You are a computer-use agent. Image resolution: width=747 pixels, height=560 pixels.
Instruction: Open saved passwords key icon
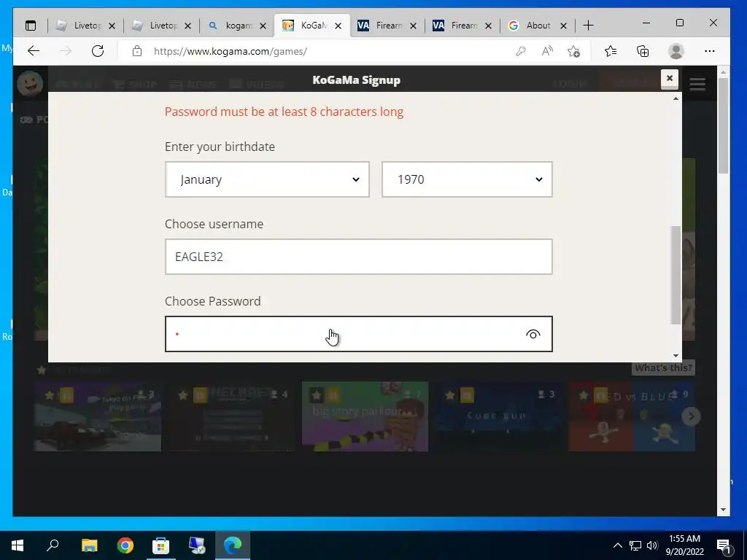pyautogui.click(x=521, y=51)
